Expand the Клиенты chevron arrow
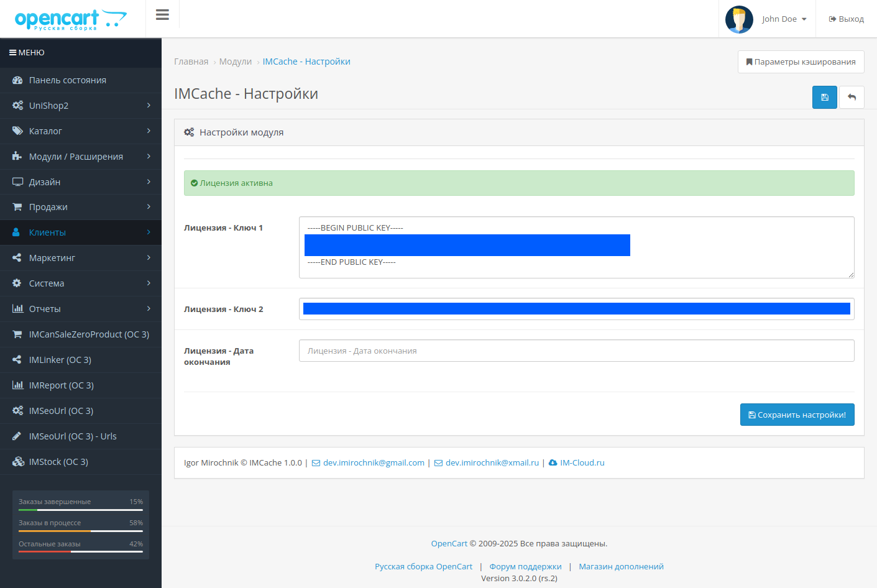Image resolution: width=877 pixels, height=588 pixels. [149, 232]
